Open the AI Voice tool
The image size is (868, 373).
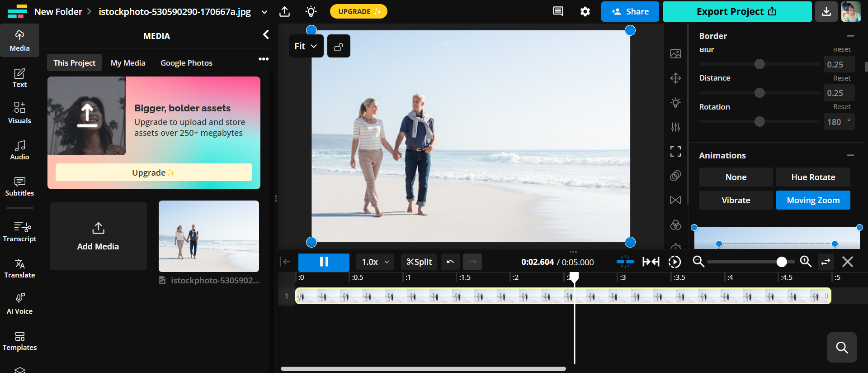[19, 304]
